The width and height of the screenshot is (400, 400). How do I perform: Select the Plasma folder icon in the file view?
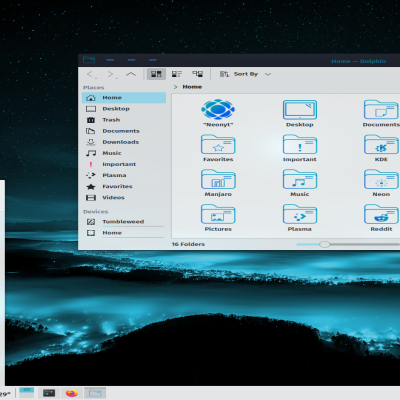(300, 214)
